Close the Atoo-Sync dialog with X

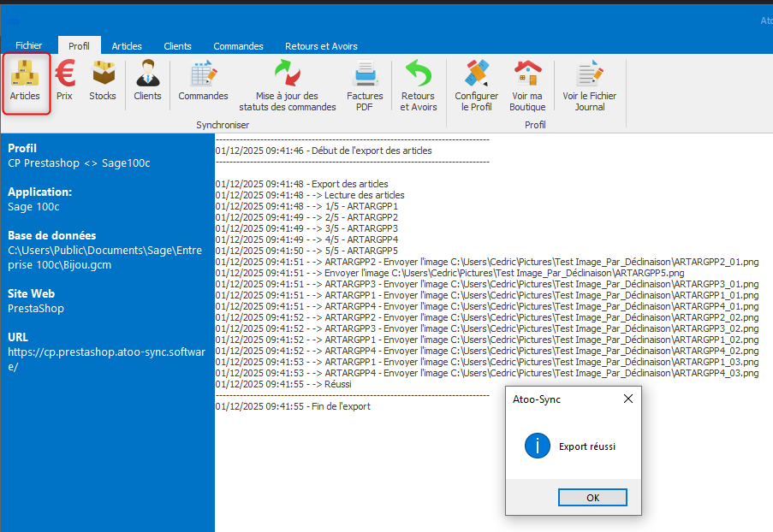(628, 399)
